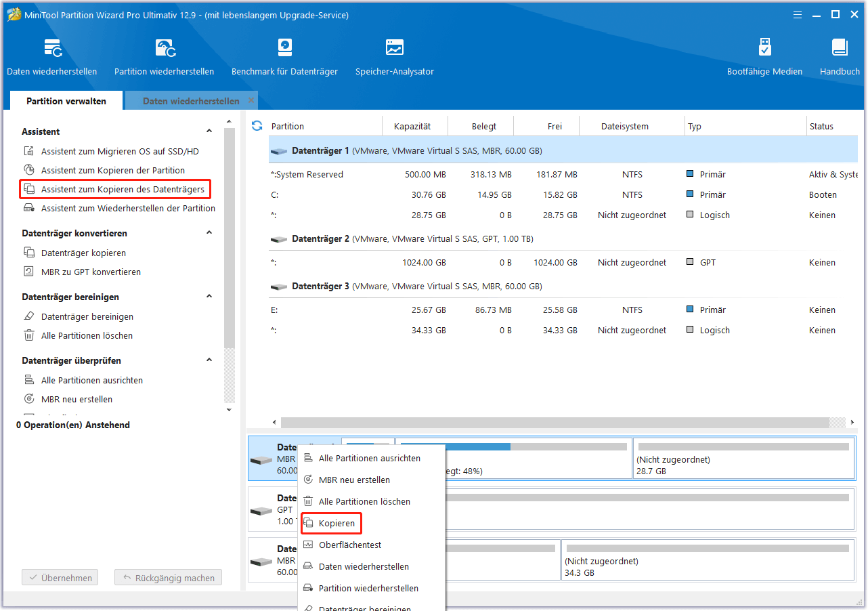Screen dimensions: 868x611
Task: Sort by Dateisystem column header
Action: coord(632,126)
